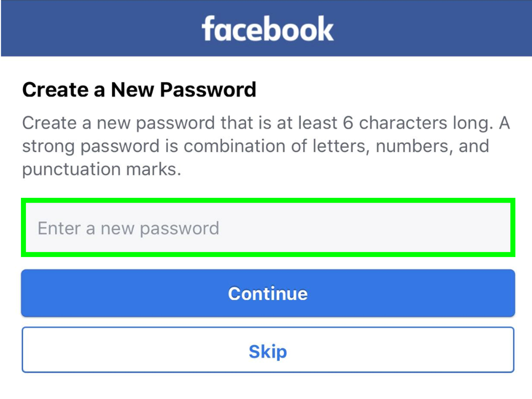Viewport: 532px width, 399px height.
Task: Click the word "characters" in the instructions
Action: coord(403,123)
